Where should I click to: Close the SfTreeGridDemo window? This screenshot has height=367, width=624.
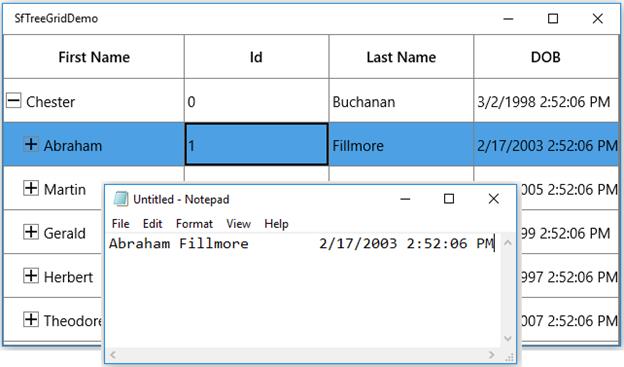click(597, 19)
